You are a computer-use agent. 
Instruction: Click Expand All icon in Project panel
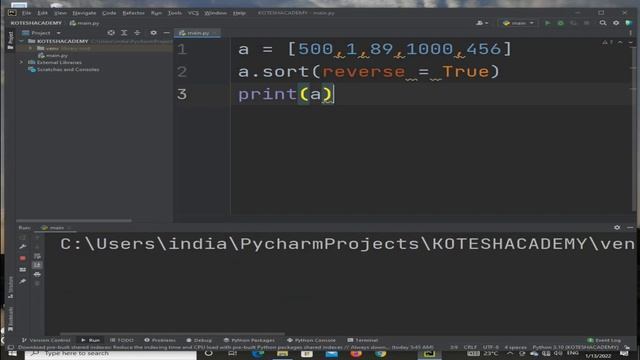[124, 33]
